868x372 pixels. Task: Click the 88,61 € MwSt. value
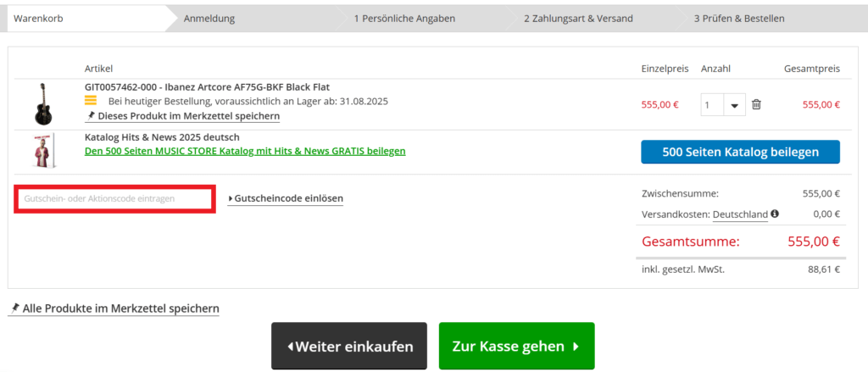(x=824, y=270)
